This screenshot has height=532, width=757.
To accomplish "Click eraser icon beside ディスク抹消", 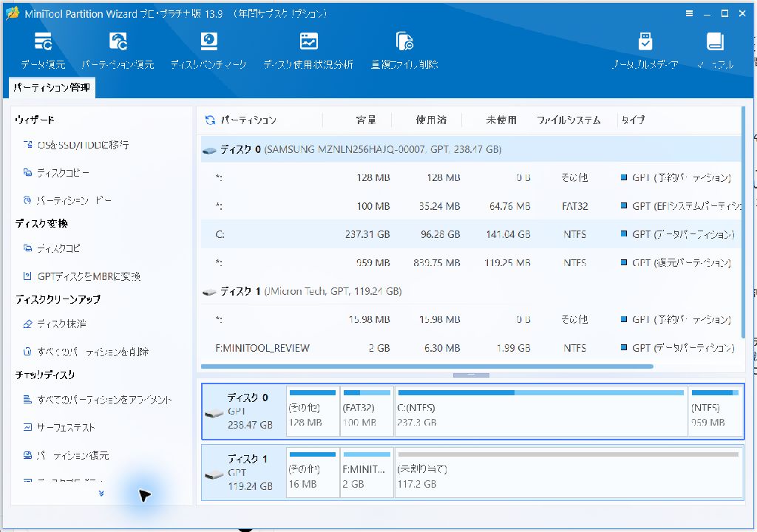I will [x=28, y=324].
